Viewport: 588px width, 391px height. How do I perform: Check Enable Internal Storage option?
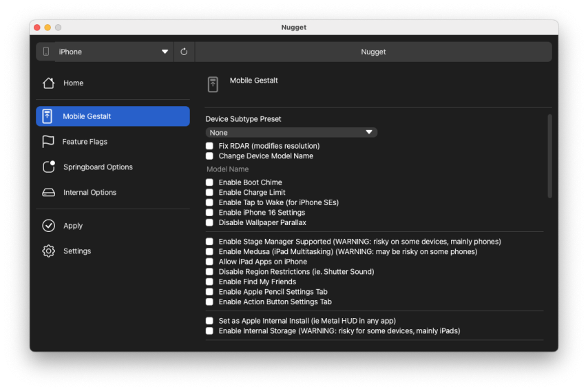click(209, 331)
